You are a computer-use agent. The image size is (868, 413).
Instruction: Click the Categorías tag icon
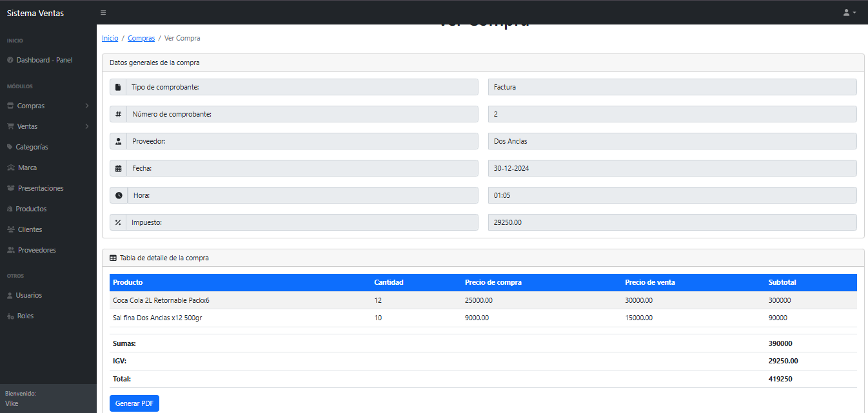tap(10, 147)
